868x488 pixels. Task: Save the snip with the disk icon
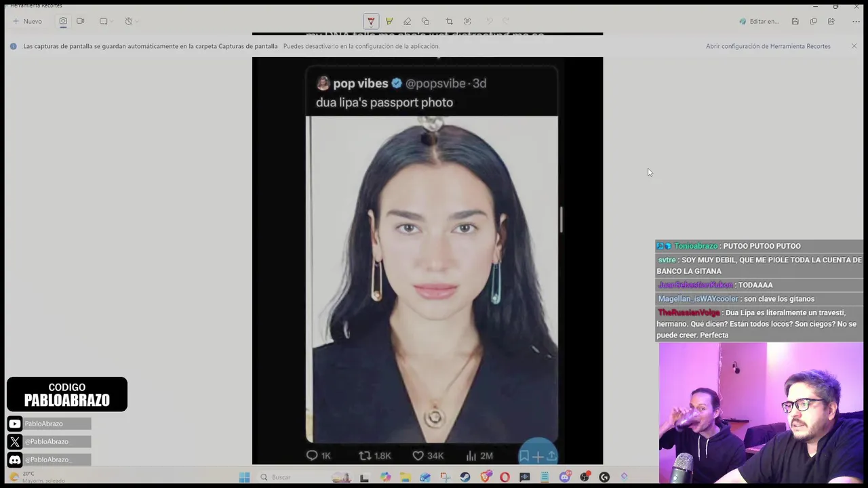pos(795,21)
